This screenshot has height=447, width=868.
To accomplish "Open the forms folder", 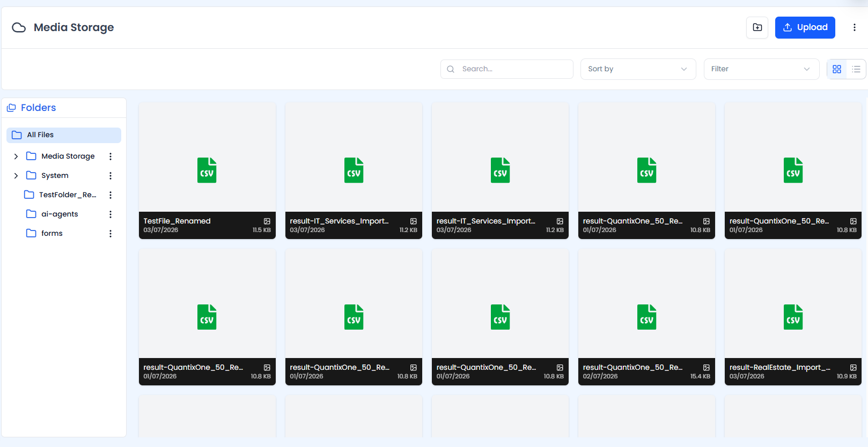I will pos(52,234).
